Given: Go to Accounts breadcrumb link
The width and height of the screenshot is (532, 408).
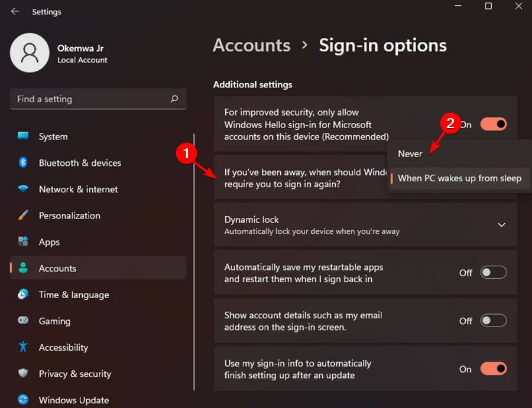Looking at the screenshot, I should (x=251, y=45).
